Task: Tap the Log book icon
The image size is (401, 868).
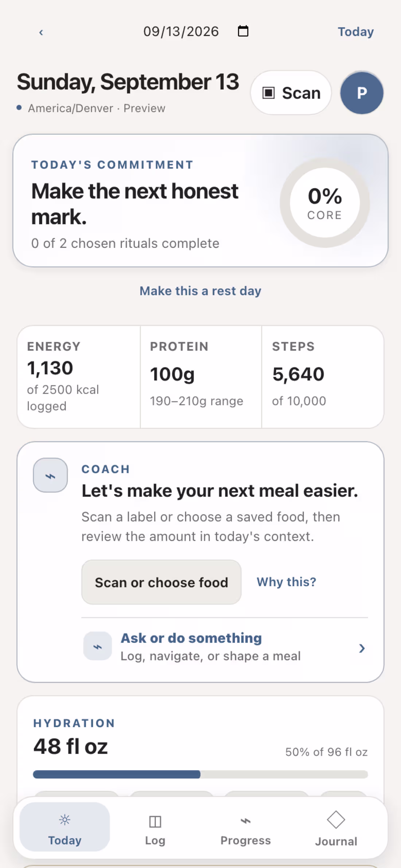Action: 155,822
